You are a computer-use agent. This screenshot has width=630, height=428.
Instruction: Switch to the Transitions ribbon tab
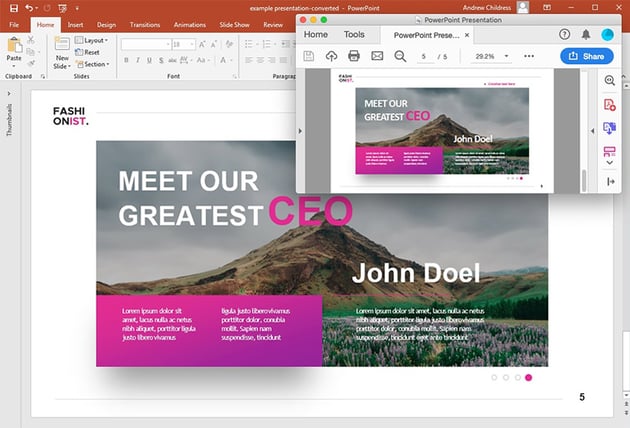coord(144,24)
